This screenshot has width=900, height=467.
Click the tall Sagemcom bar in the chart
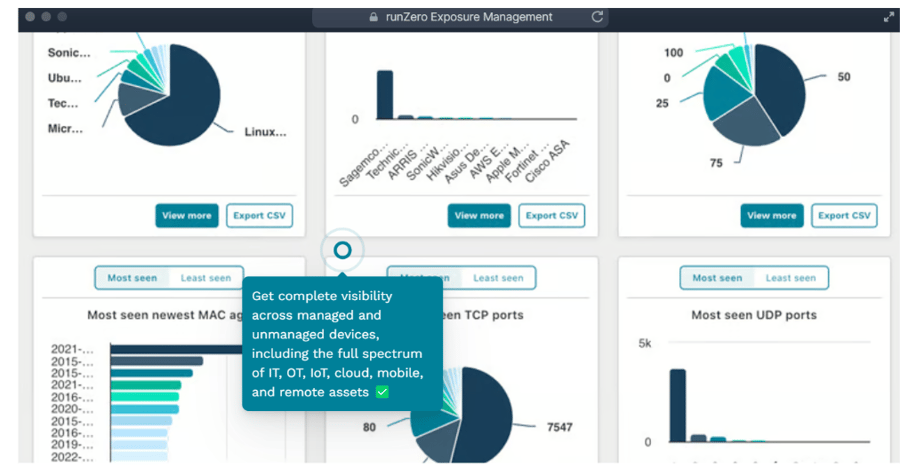385,95
